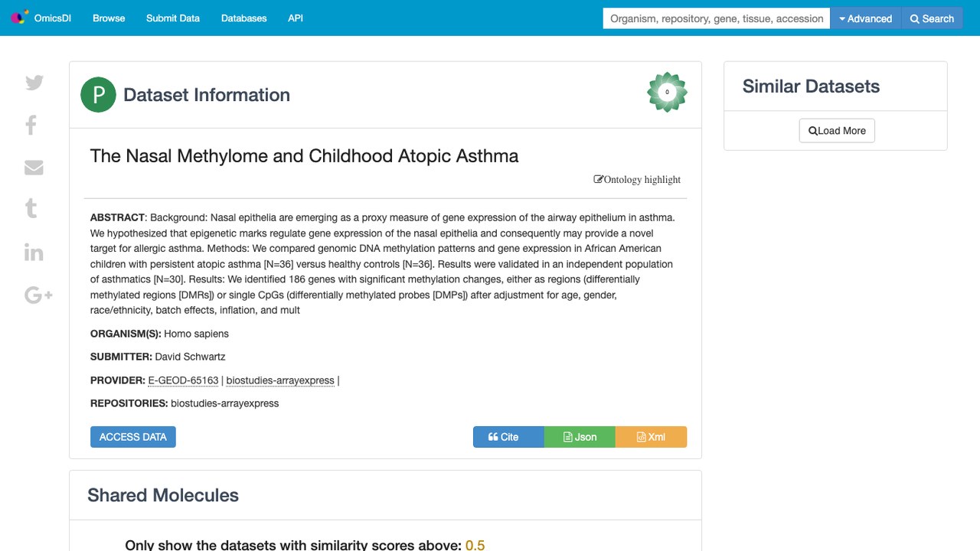Expand the Advanced search dropdown
Screen dimensions: 980x551
coord(866,18)
